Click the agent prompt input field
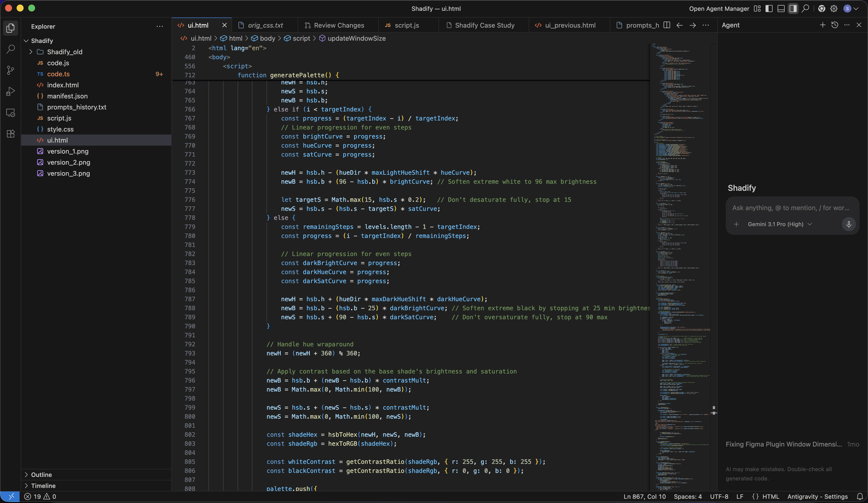 coord(790,208)
